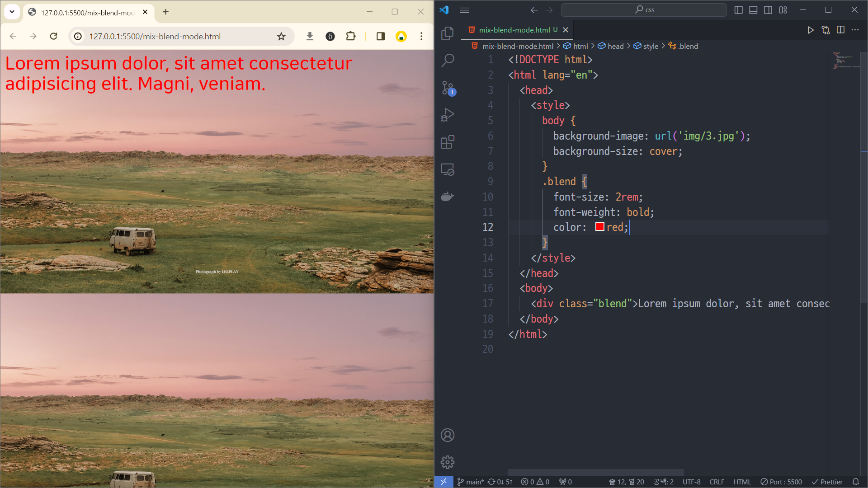Screen dimensions: 868x488
Task: Open the editor's More Actions ellipsis menu
Action: 855,30
